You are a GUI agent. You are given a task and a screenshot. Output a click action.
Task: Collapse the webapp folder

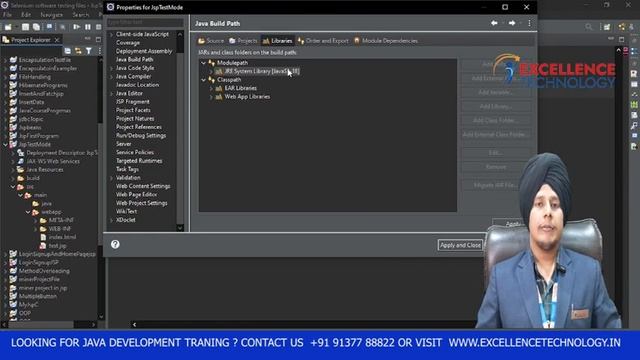click(x=28, y=212)
